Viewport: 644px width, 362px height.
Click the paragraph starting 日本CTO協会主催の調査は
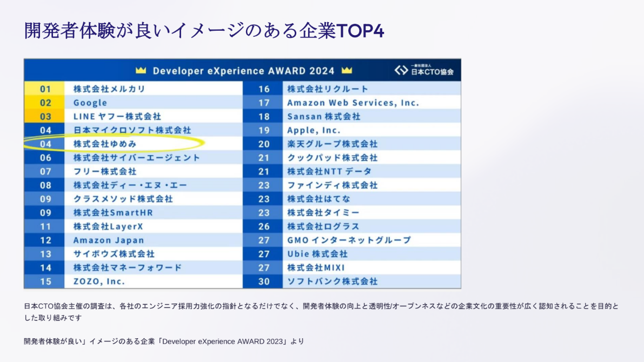[321, 312]
